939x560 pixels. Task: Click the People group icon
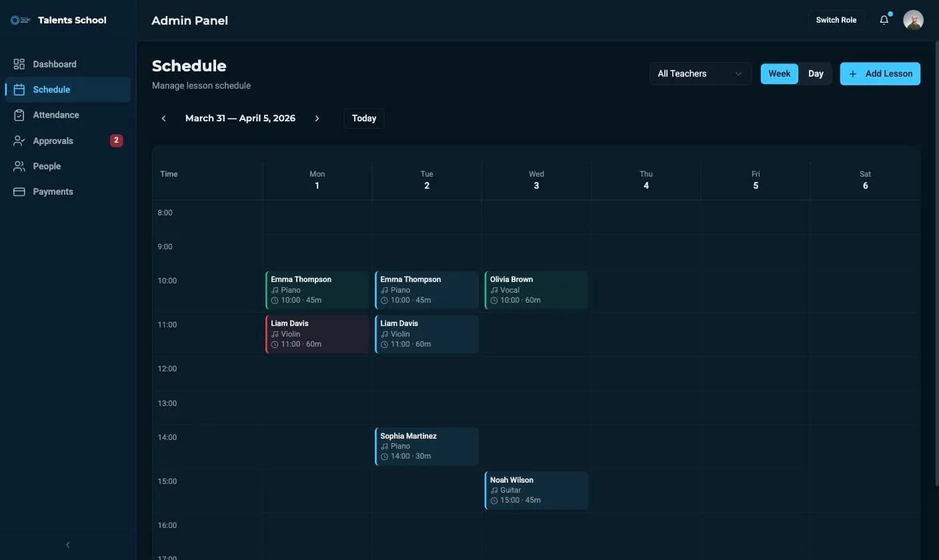click(x=19, y=166)
